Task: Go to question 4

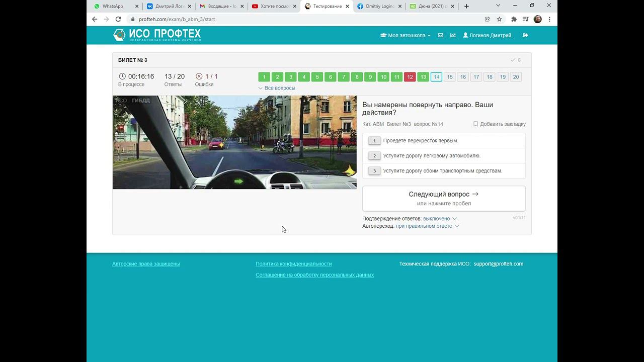Action: coord(304,77)
